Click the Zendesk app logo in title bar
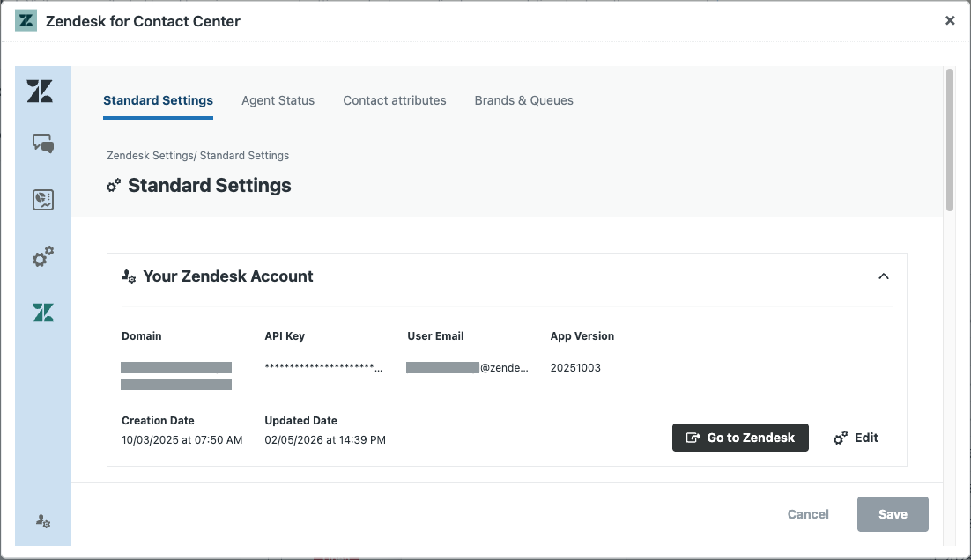Image resolution: width=971 pixels, height=560 pixels. tap(26, 21)
